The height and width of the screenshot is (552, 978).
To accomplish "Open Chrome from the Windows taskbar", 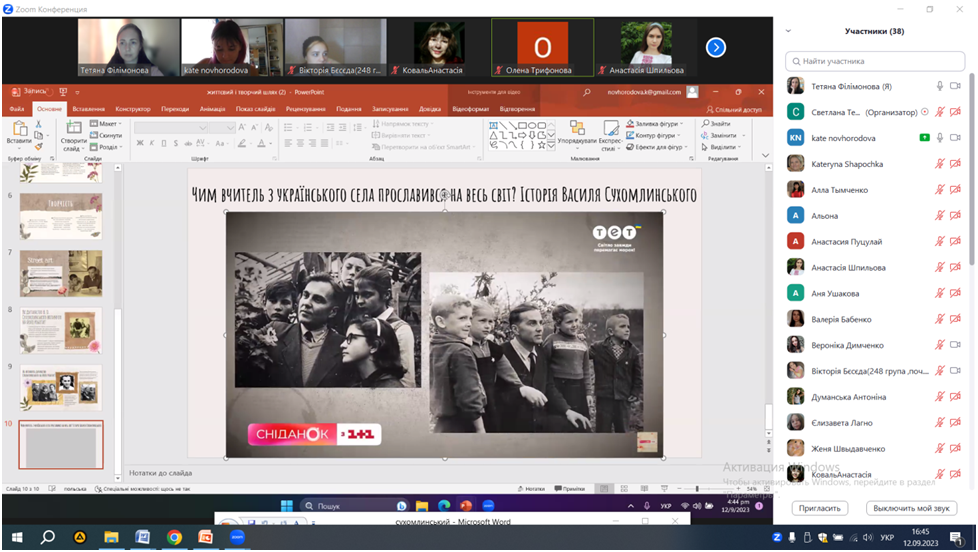I will click(x=174, y=537).
